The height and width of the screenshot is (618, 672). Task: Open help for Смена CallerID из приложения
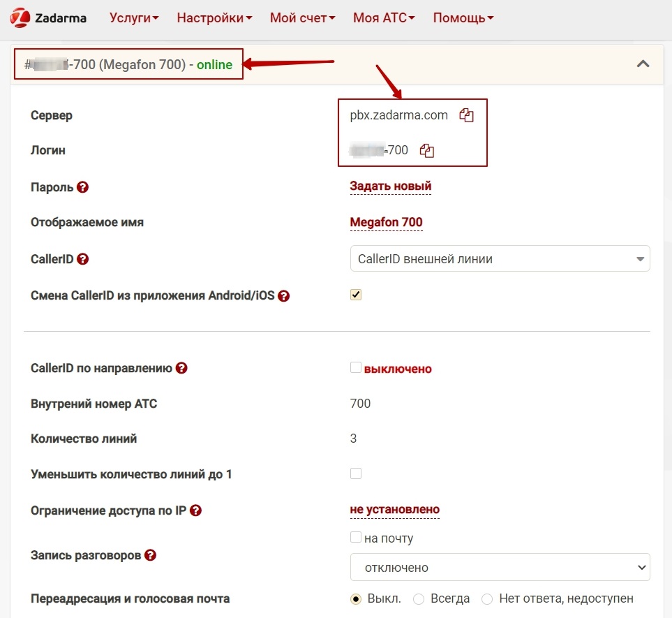click(x=284, y=295)
